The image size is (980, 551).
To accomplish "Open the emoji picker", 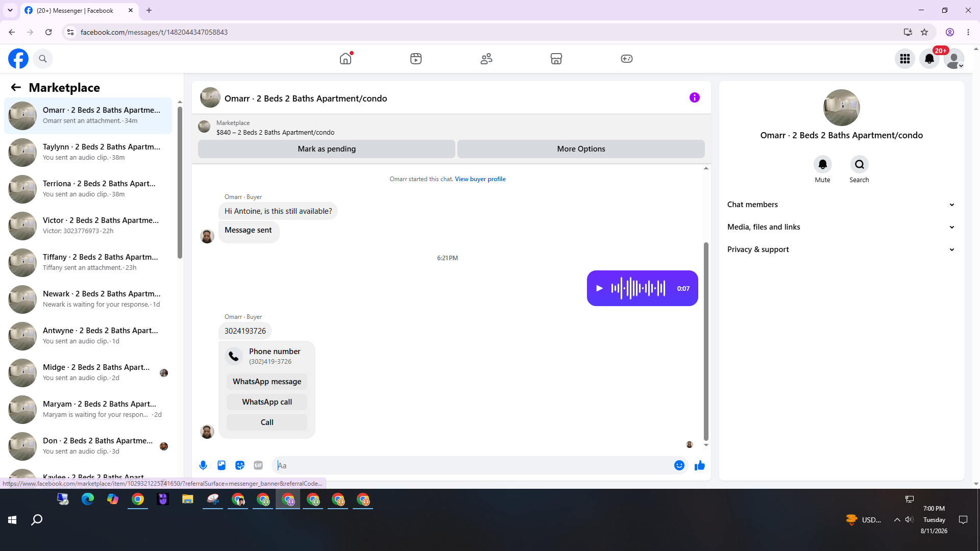I will 679,465.
